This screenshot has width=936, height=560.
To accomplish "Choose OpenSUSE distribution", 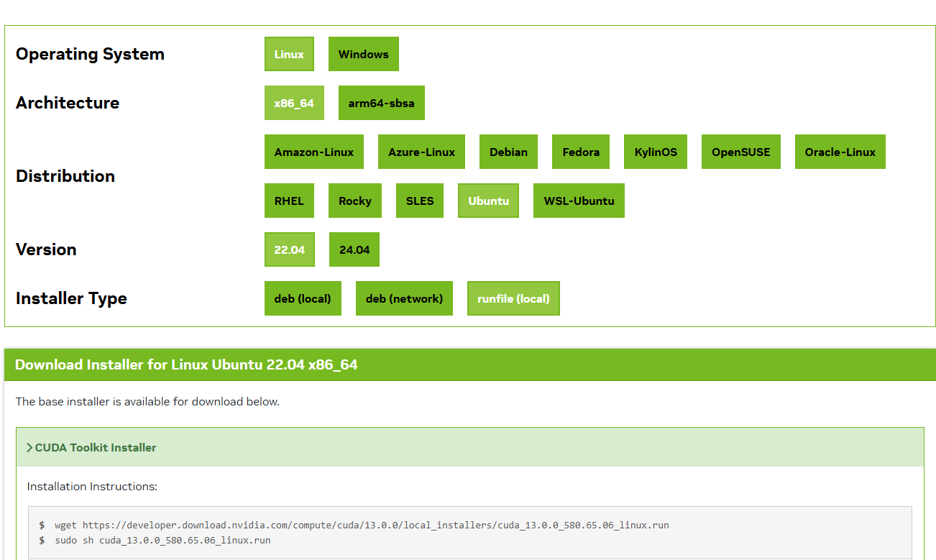I will coord(741,152).
